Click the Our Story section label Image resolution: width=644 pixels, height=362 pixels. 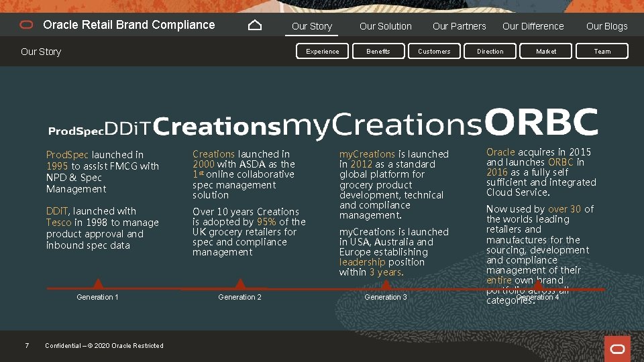[41, 52]
